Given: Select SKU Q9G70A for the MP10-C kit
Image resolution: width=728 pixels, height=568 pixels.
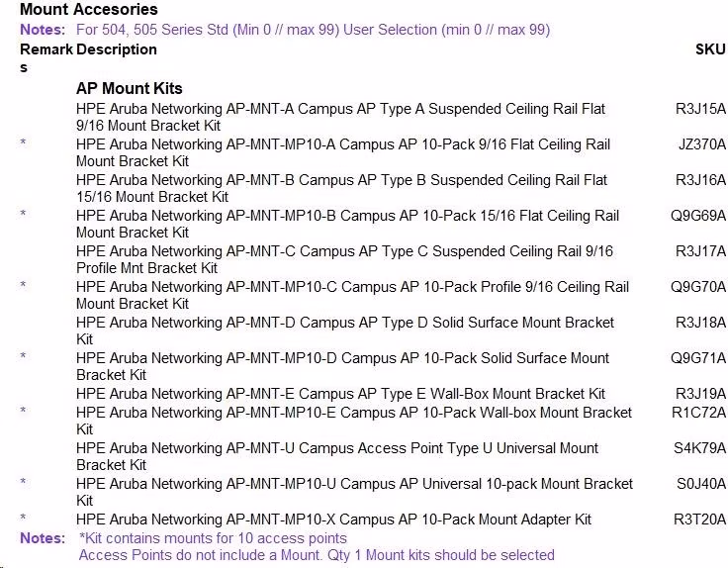Looking at the screenshot, I should tap(697, 287).
